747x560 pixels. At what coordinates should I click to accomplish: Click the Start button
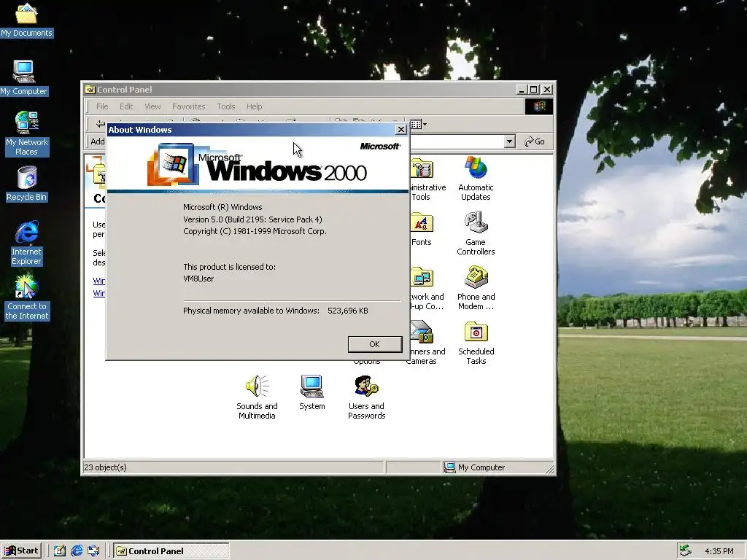click(x=22, y=551)
